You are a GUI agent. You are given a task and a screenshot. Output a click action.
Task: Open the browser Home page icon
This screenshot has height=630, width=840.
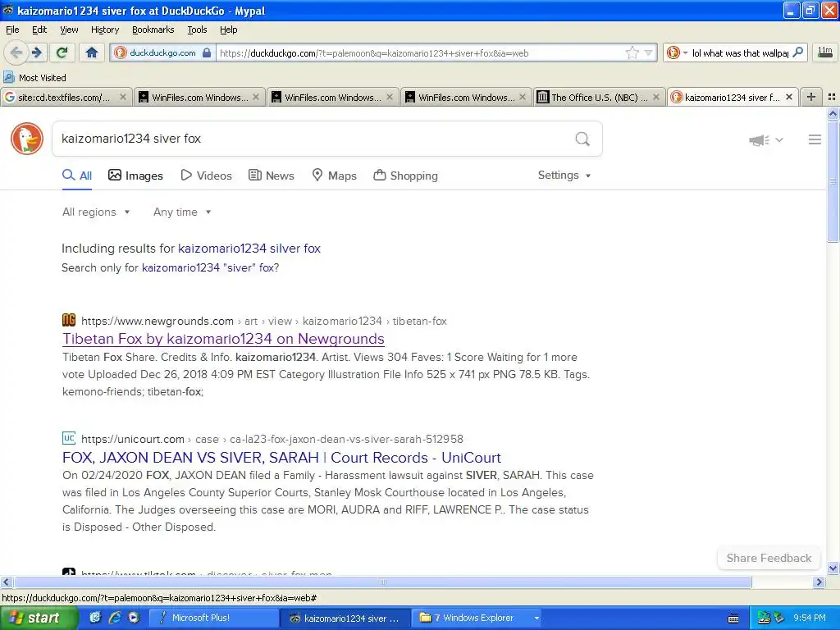coord(92,52)
